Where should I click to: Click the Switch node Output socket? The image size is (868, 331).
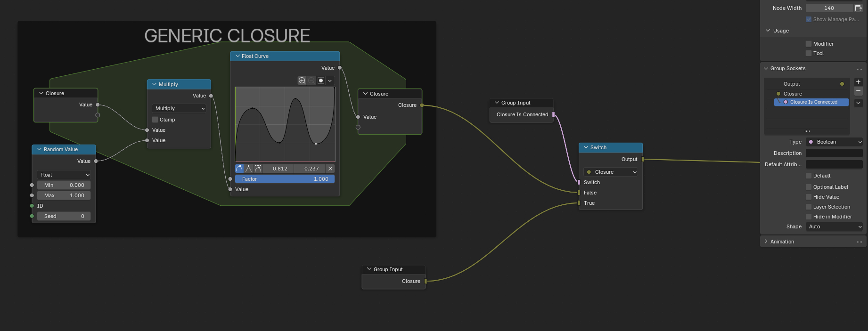(643, 159)
